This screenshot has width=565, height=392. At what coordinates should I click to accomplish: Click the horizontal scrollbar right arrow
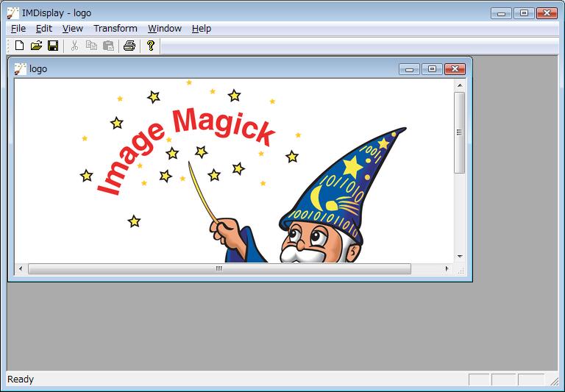pyautogui.click(x=447, y=268)
